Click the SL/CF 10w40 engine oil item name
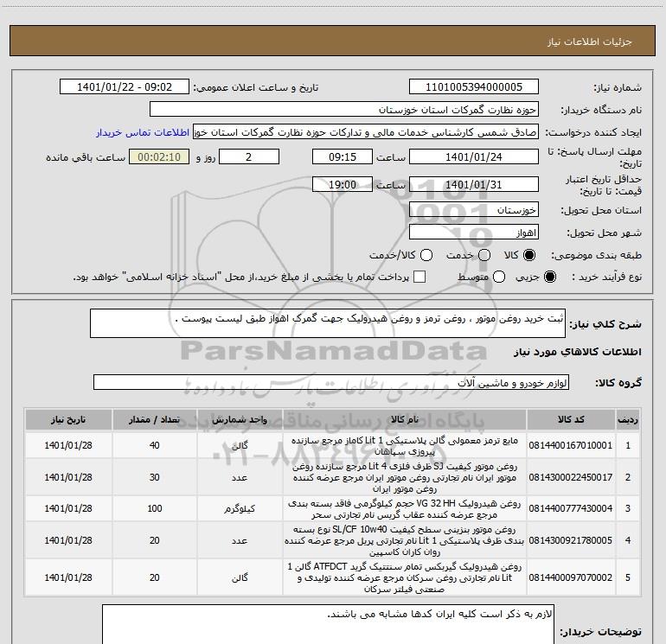This screenshot has height=644, width=666. pyautogui.click(x=405, y=541)
